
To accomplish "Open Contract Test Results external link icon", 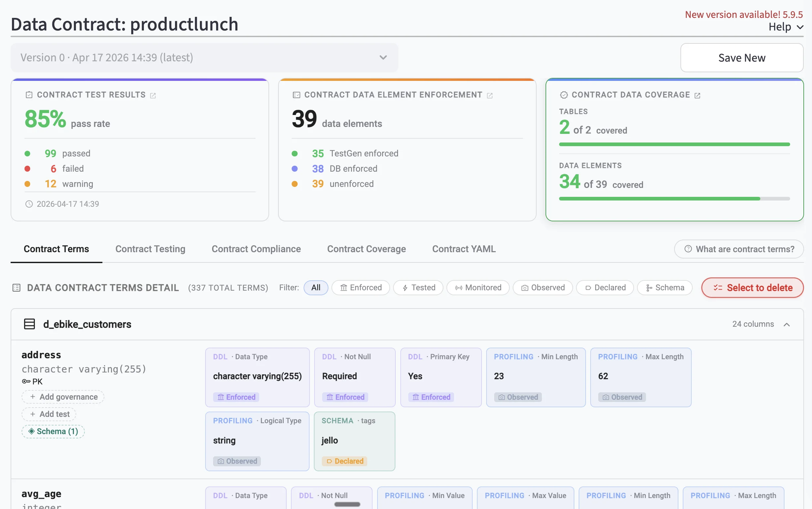I will (153, 95).
